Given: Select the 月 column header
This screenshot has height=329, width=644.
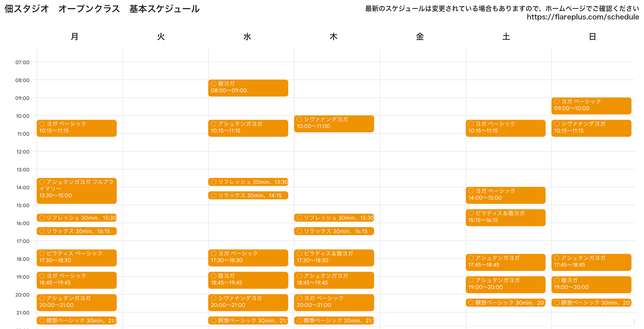Looking at the screenshot, I should click(x=74, y=37).
